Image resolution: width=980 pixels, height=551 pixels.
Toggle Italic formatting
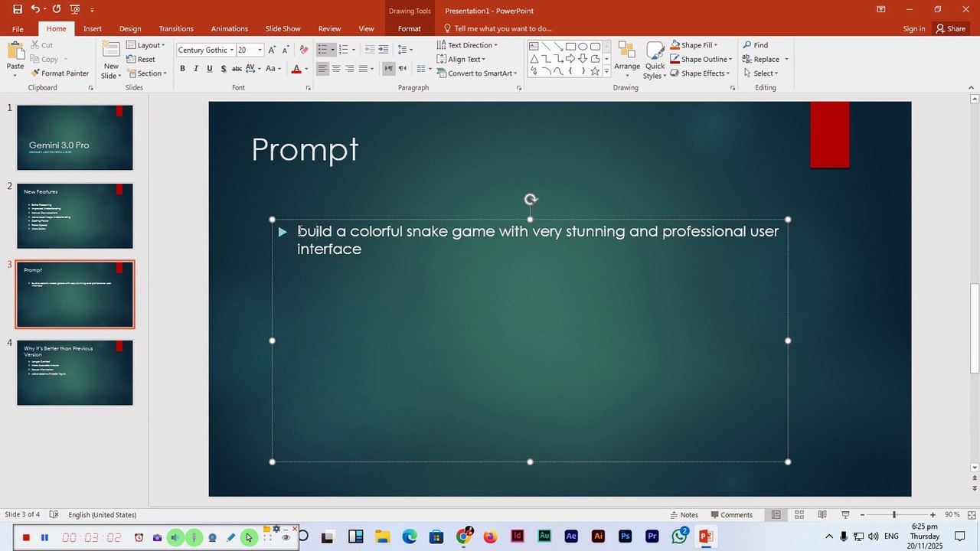pyautogui.click(x=196, y=69)
